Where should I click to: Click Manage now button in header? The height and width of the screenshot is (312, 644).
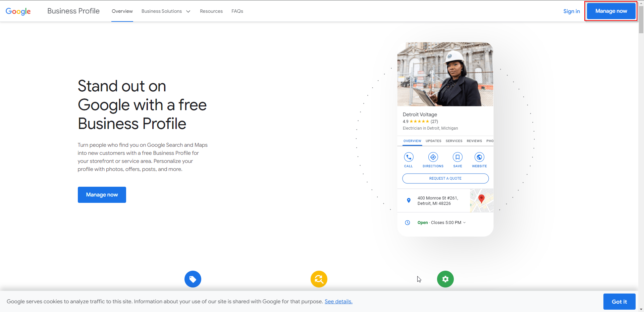[x=611, y=11]
